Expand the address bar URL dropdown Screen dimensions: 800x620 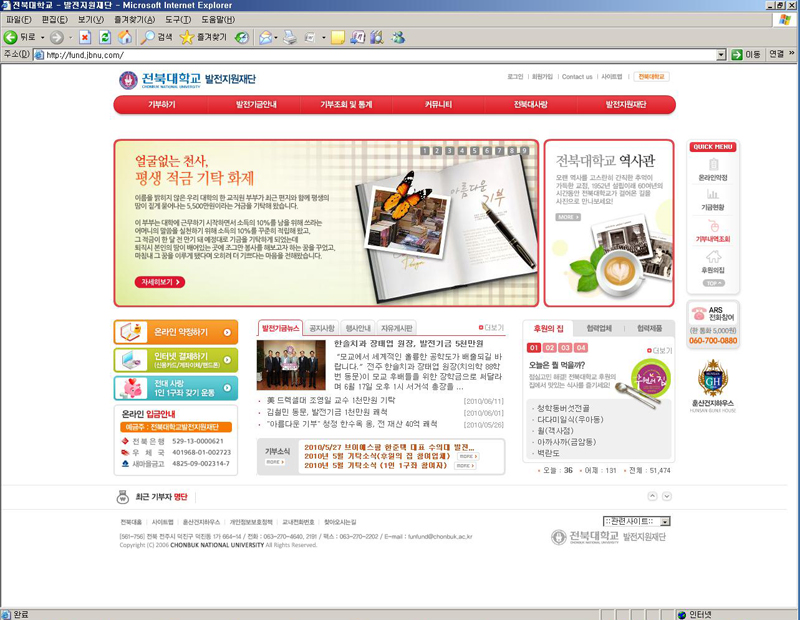click(722, 55)
